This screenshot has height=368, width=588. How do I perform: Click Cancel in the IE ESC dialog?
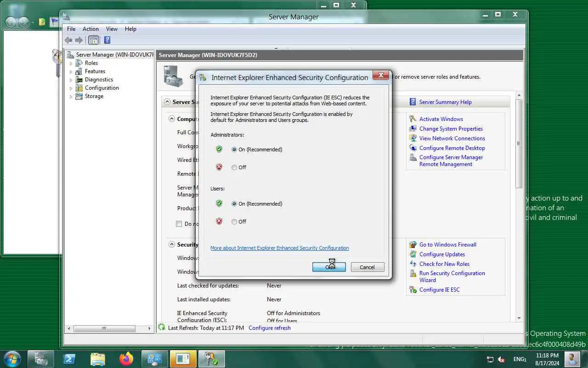point(367,267)
